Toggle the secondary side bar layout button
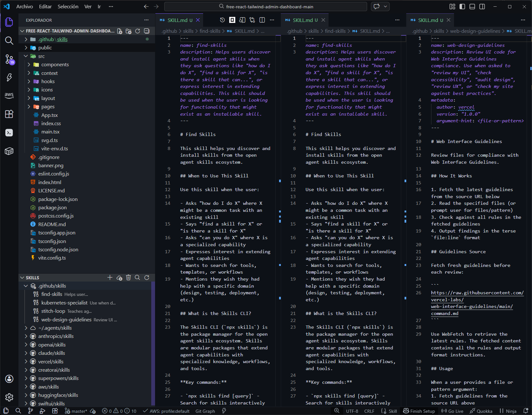Viewport: 532px width, 415px height. pyautogui.click(x=482, y=6)
